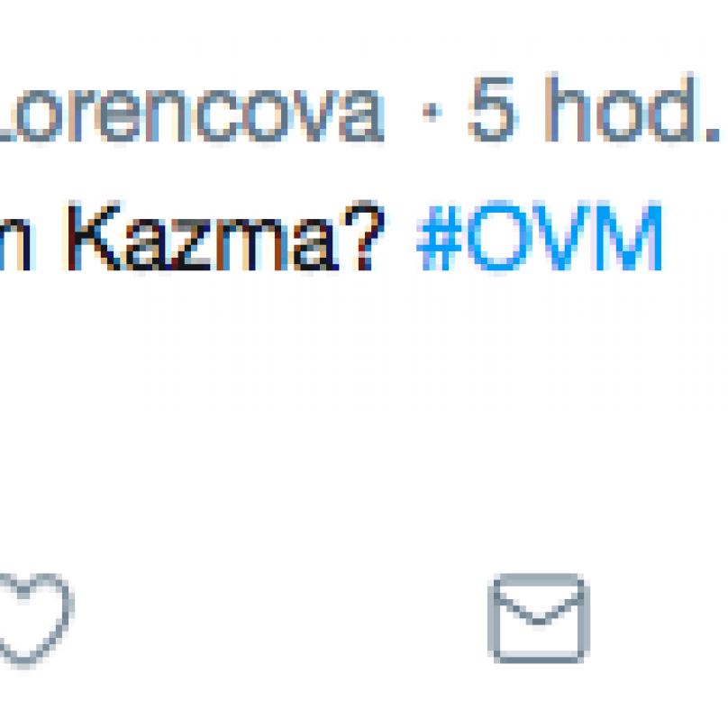Open the #OVM hashtag link

click(540, 235)
